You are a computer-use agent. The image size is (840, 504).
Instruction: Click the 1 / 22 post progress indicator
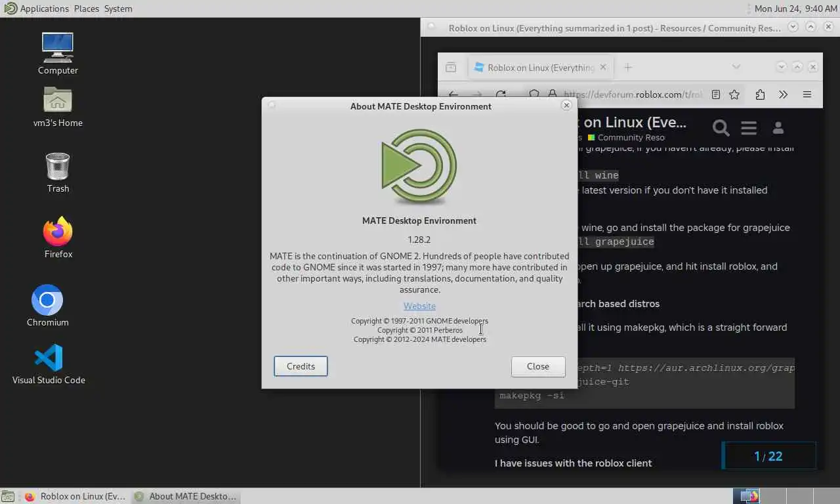pyautogui.click(x=768, y=456)
